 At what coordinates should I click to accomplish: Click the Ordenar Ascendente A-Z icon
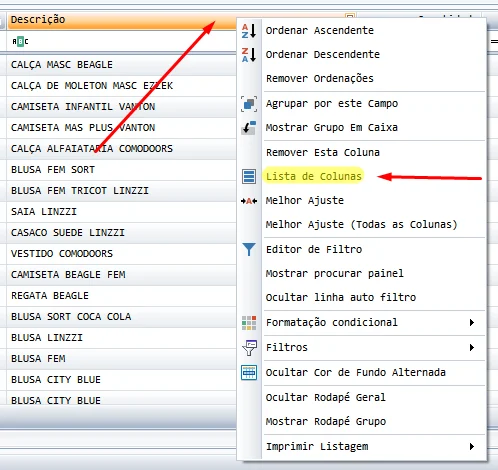pyautogui.click(x=249, y=31)
